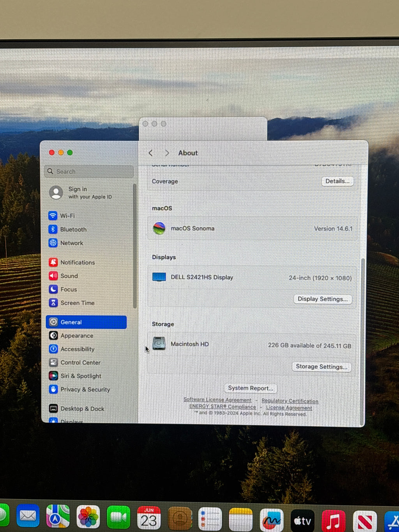Image resolution: width=399 pixels, height=532 pixels.
Task: Click the Version 14.6.1 text
Action: (333, 229)
